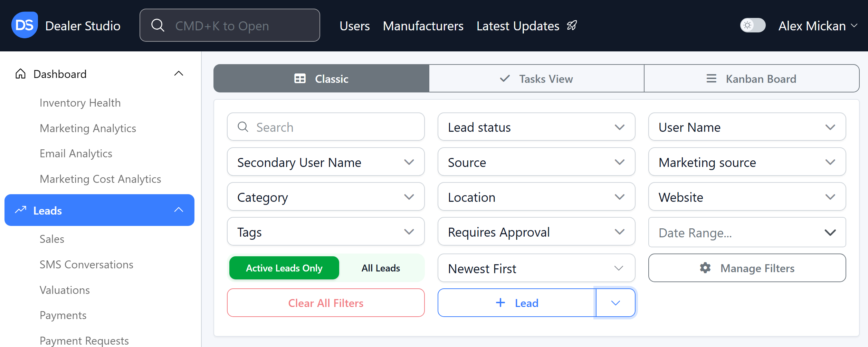Click the plus icon on the Lead button
This screenshot has height=347, width=868.
[x=500, y=303]
